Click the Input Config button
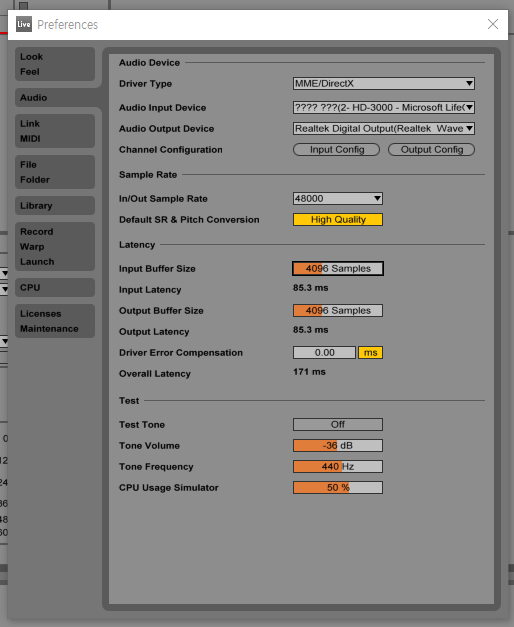 [336, 150]
